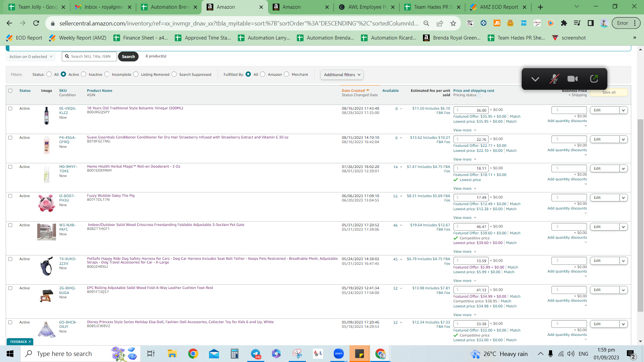Screen dimensions: 644x362
Task: Open the notification center icon
Action: click(631, 354)
